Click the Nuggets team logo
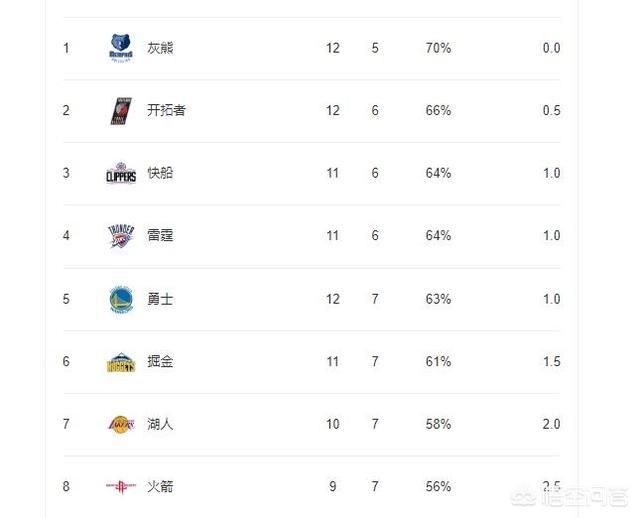Viewport: 640px width, 518px height. 120,362
